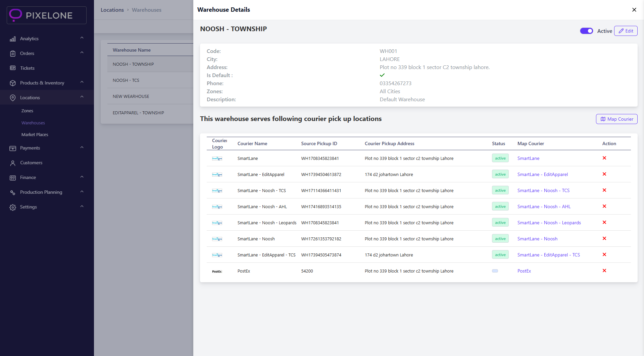Viewport: 644px width, 356px height.
Task: Click the Settings gear icon
Action: pos(13,207)
